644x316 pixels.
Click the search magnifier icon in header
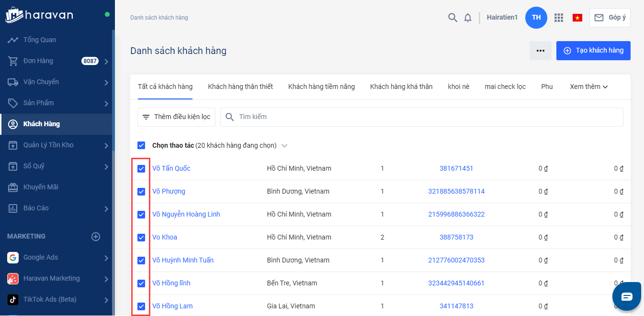[x=452, y=18]
